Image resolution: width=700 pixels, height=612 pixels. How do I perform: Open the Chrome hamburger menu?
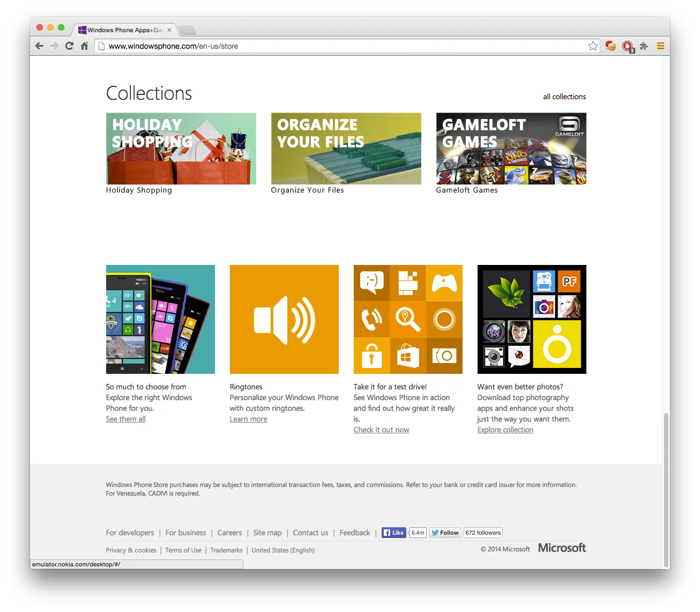(660, 46)
